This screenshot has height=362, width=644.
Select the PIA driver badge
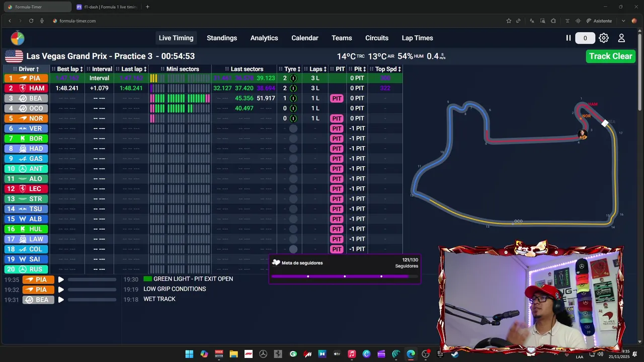click(x=26, y=78)
